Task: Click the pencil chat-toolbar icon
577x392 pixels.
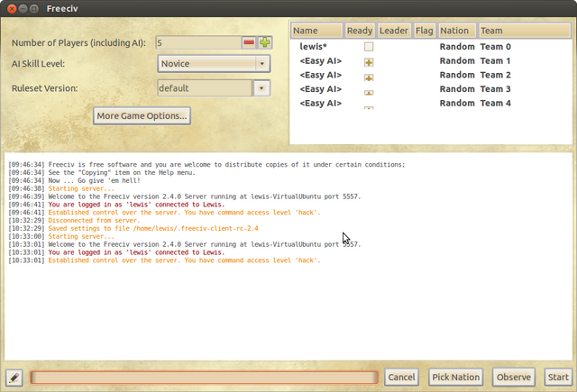Action: point(14,378)
